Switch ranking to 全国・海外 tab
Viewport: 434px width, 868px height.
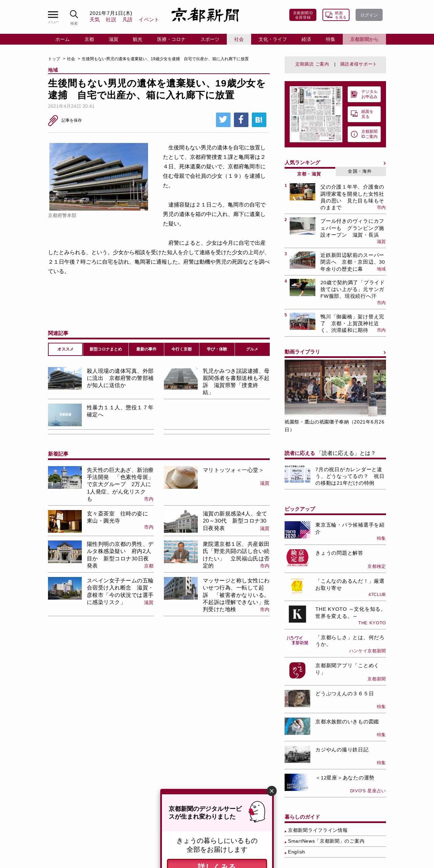click(x=360, y=171)
